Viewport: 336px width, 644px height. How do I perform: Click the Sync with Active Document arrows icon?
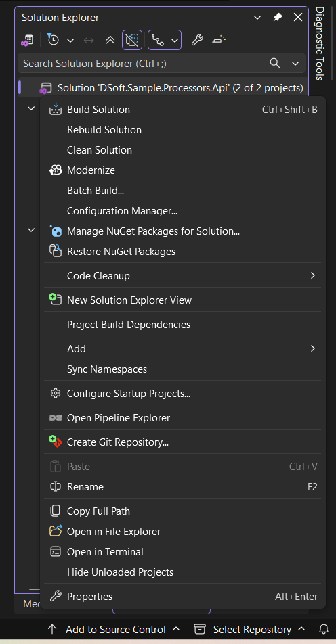click(x=89, y=41)
